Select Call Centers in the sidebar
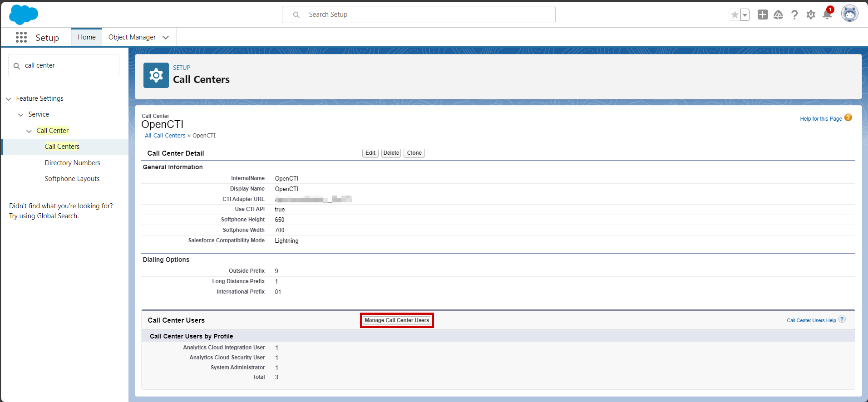 point(62,147)
